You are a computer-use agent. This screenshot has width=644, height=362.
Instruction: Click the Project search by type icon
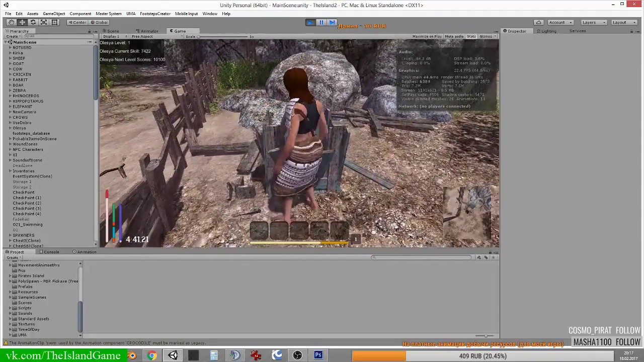pyautogui.click(x=478, y=257)
